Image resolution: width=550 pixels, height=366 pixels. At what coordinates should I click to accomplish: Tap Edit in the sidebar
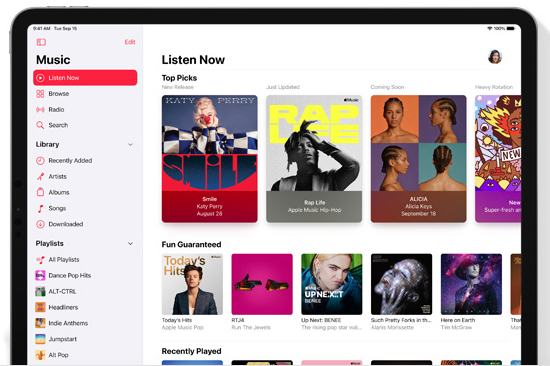click(x=130, y=42)
